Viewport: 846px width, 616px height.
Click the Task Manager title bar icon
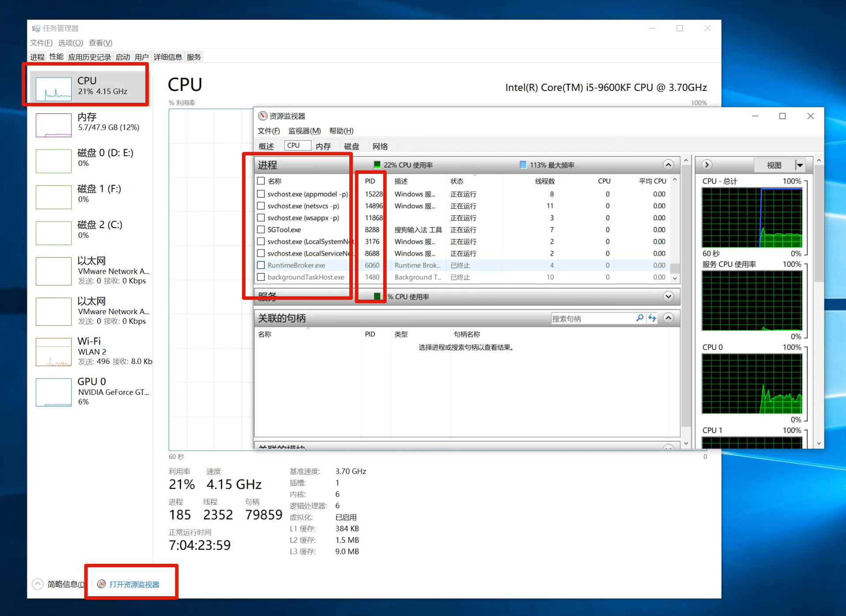pos(36,28)
